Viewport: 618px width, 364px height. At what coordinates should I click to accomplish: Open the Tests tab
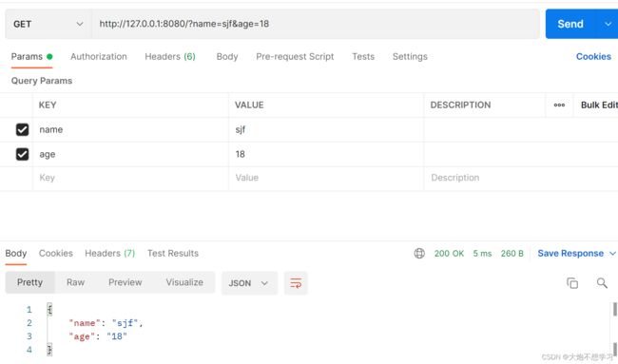coord(363,57)
